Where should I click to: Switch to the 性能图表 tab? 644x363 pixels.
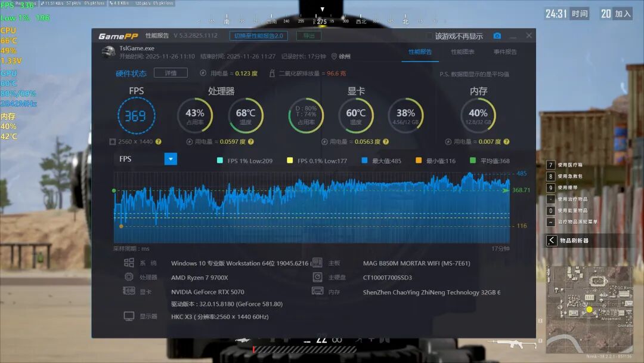tap(463, 52)
